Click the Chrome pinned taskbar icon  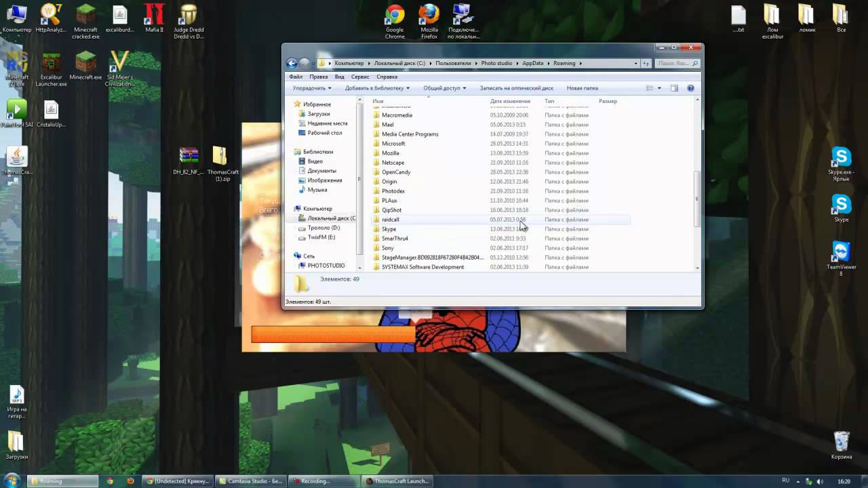coord(110,481)
